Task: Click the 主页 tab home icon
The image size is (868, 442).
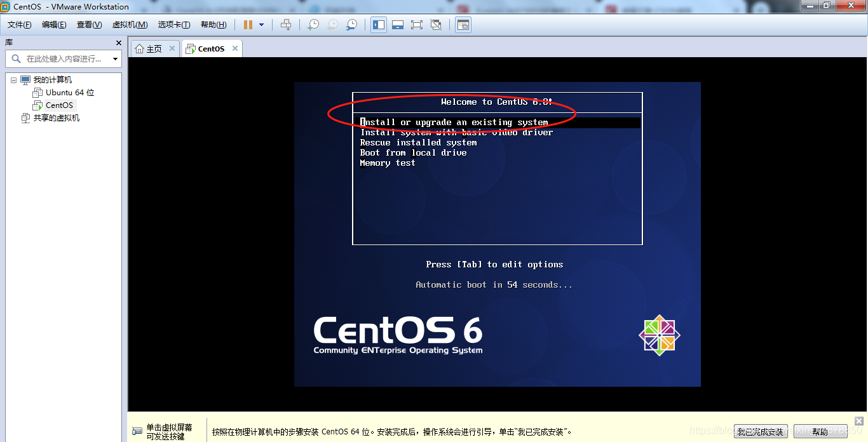Action: pyautogui.click(x=139, y=49)
